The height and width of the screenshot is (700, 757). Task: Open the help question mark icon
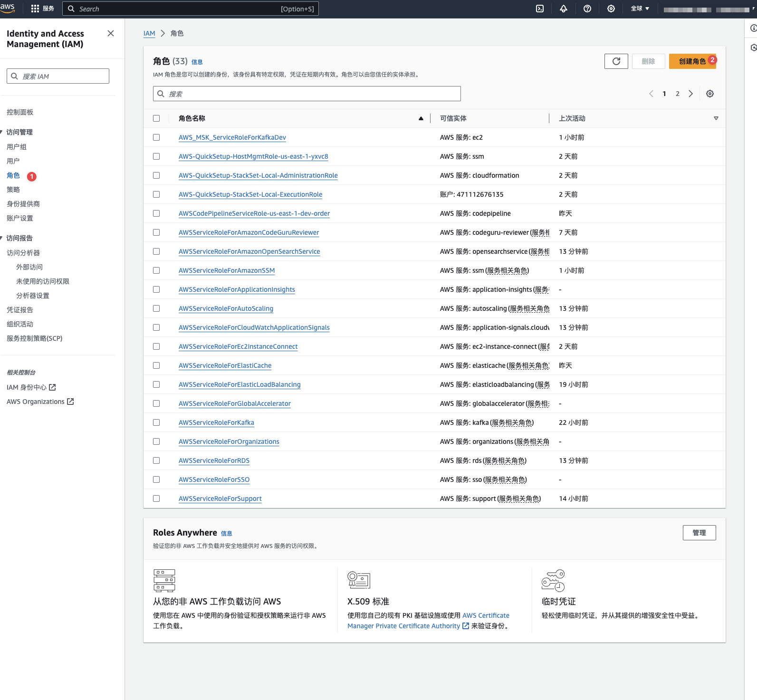[x=587, y=9]
